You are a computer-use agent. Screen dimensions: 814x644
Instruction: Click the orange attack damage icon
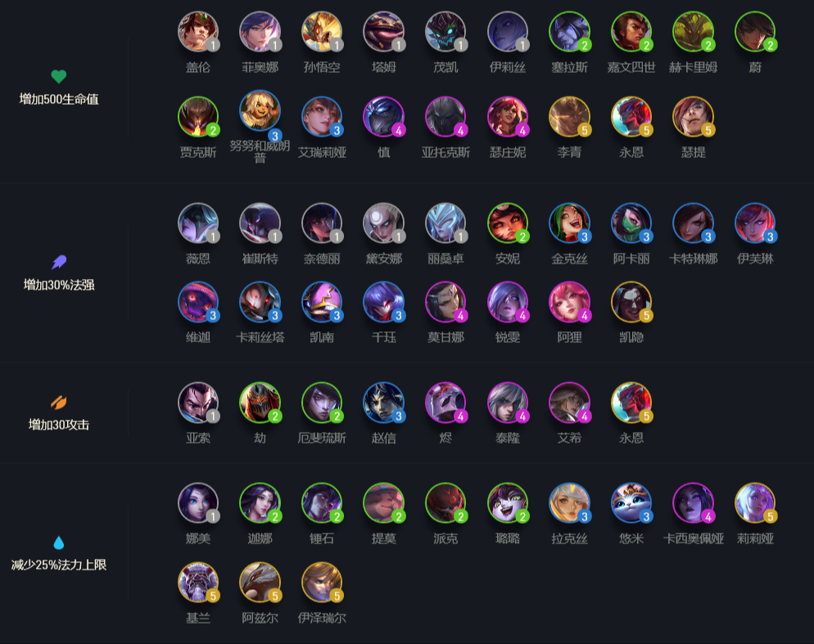tap(59, 402)
